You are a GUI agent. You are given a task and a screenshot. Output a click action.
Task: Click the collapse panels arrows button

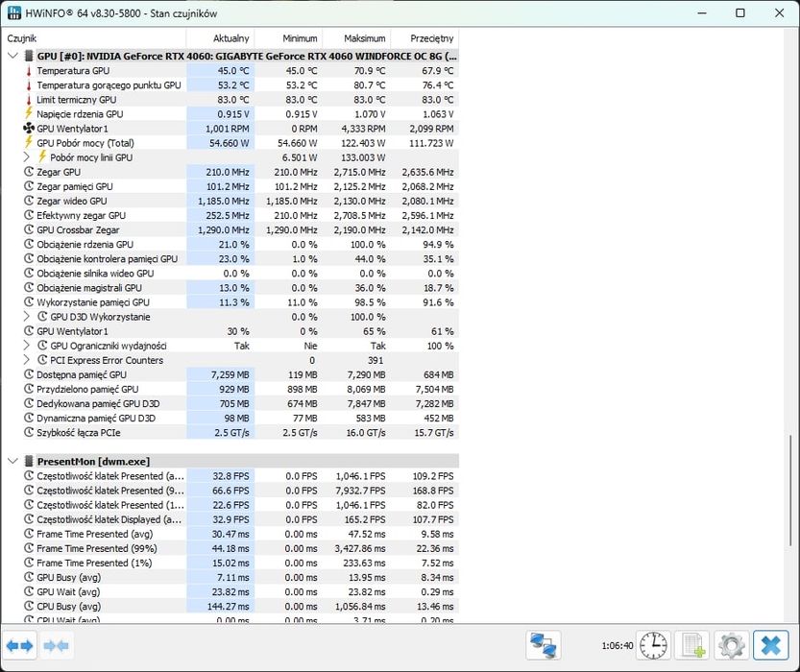pos(56,645)
